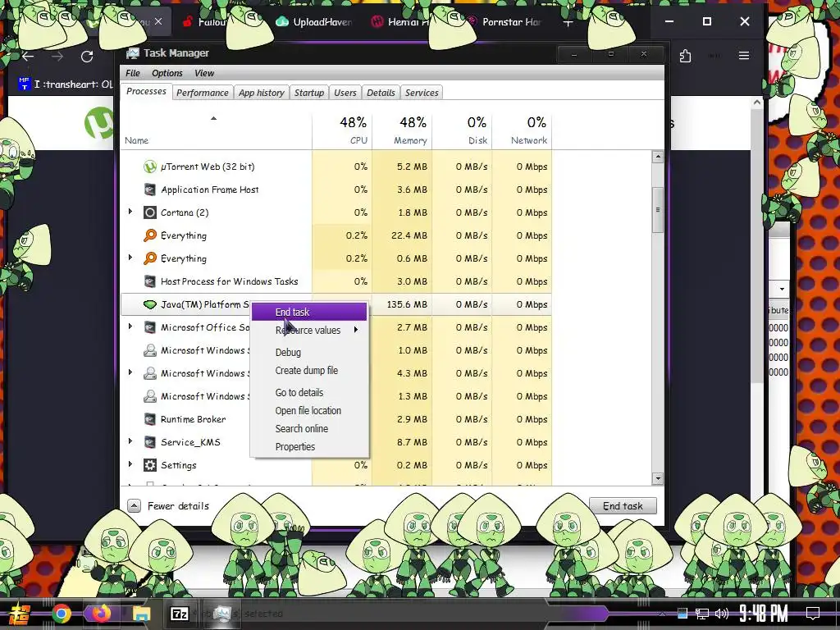This screenshot has width=840, height=630.
Task: Sort by the Name column header
Action: [x=217, y=130]
